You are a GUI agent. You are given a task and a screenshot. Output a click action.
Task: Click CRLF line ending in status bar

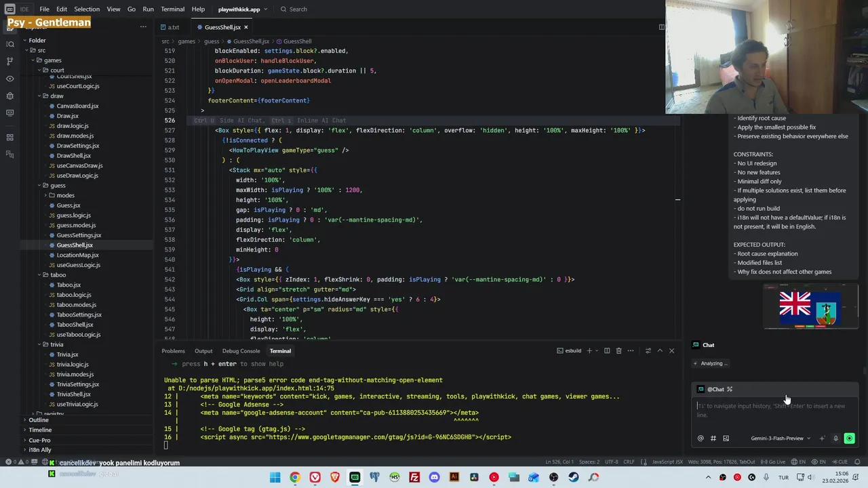[629, 462]
